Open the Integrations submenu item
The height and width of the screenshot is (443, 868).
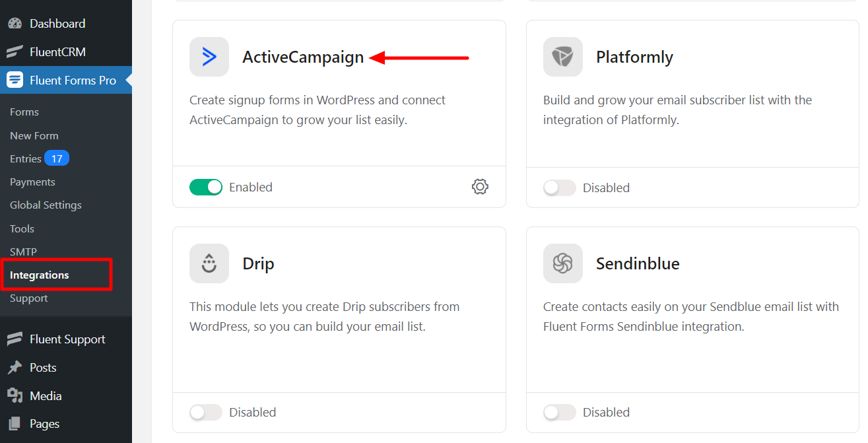pos(40,275)
